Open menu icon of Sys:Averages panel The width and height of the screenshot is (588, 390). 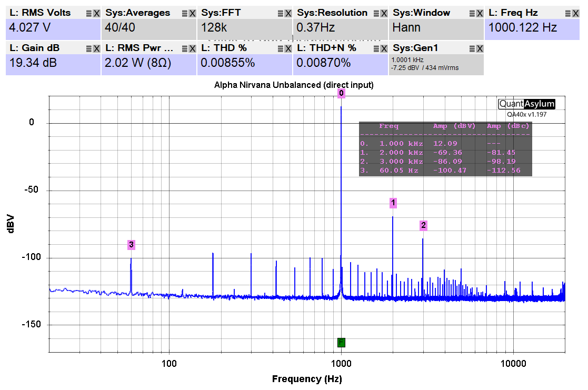click(x=184, y=14)
